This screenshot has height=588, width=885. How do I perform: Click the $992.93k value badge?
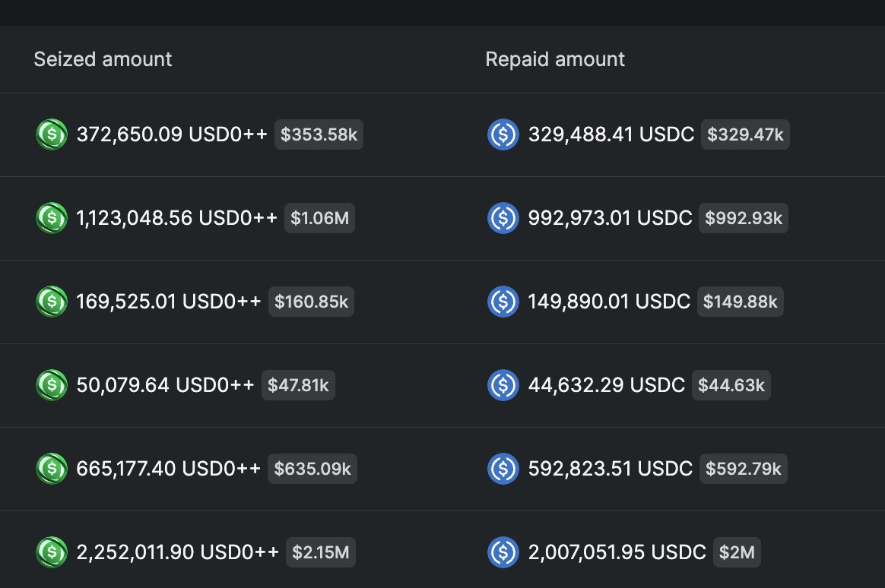(744, 217)
